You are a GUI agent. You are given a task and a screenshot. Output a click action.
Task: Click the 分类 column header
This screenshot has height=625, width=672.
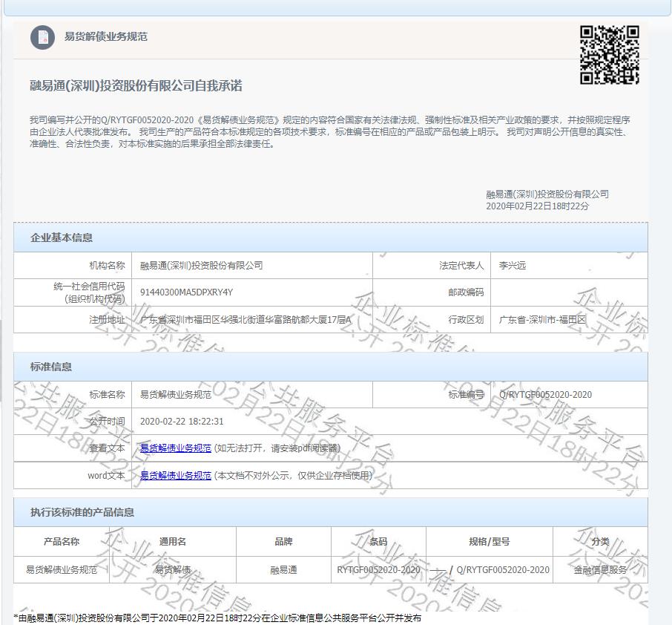pyautogui.click(x=600, y=542)
